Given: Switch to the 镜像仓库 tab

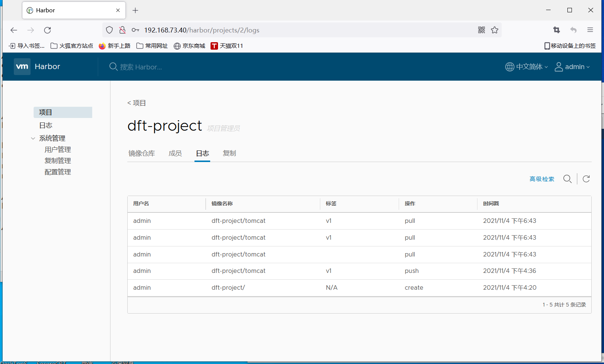Looking at the screenshot, I should (141, 153).
